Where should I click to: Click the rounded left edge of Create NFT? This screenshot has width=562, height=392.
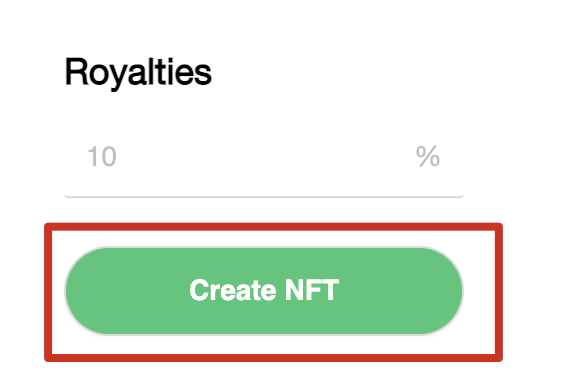click(x=77, y=291)
